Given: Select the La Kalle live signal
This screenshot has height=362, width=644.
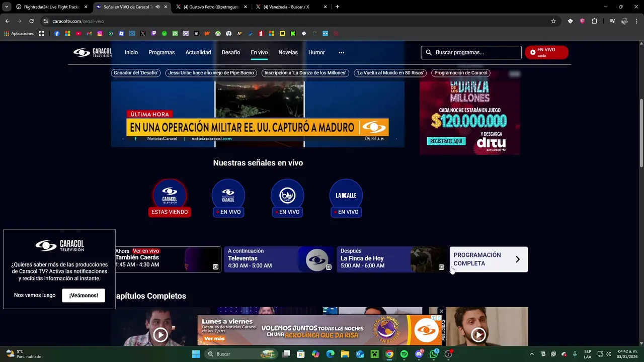Looking at the screenshot, I should (346, 198).
